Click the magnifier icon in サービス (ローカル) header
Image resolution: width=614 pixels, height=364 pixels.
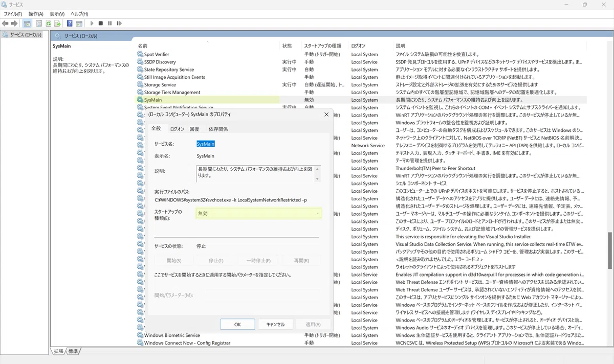58,36
